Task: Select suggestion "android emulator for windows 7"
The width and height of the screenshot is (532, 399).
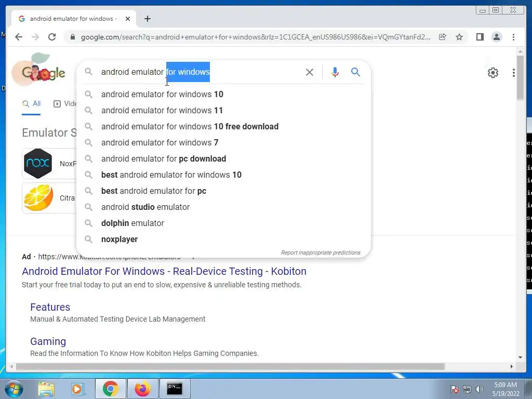Action: [x=224, y=142]
